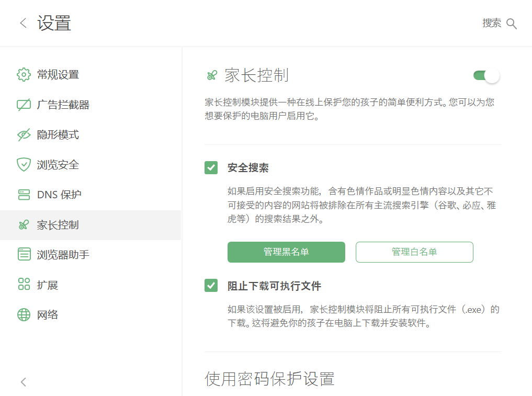The image size is (532, 396).
Task: Select 家长控制 in the sidebar menu
Action: 90,225
